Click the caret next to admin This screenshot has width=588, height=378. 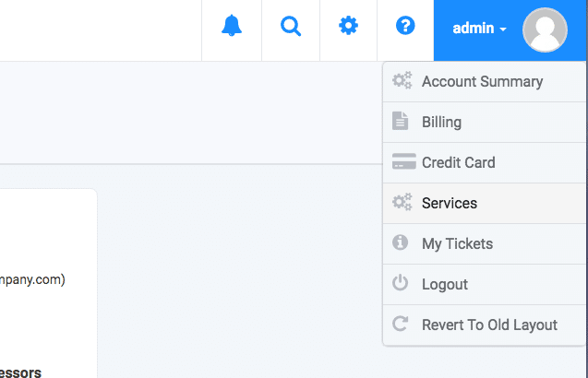point(504,30)
